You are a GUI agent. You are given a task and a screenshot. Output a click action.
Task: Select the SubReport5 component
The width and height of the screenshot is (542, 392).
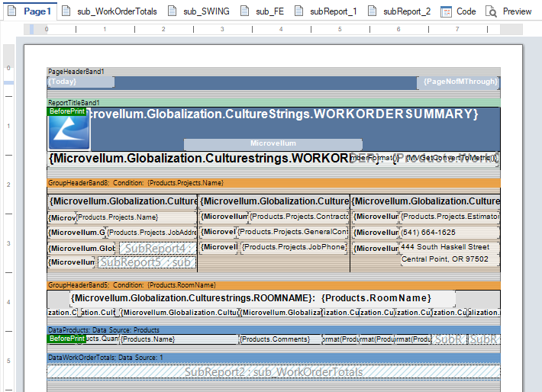tap(147, 262)
